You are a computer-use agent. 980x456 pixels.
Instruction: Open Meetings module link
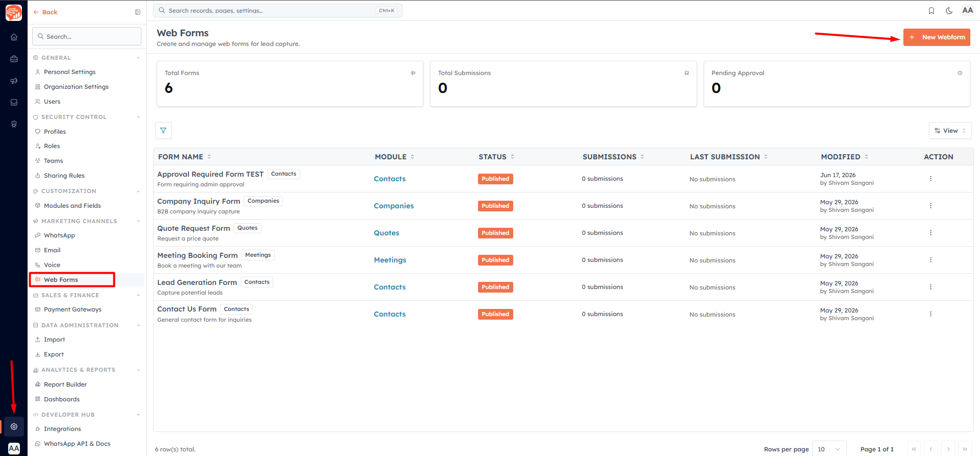tap(390, 260)
